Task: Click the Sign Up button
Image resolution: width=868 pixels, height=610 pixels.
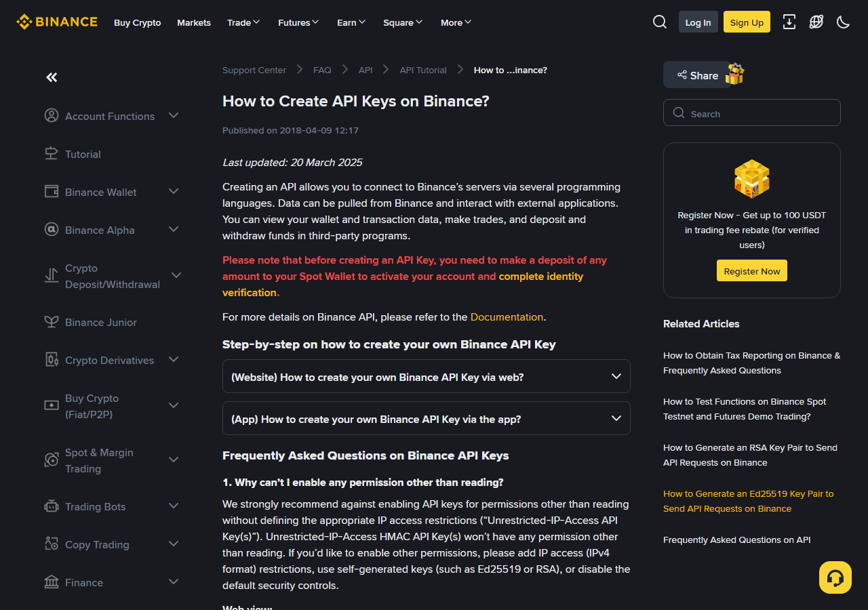Action: (x=747, y=22)
